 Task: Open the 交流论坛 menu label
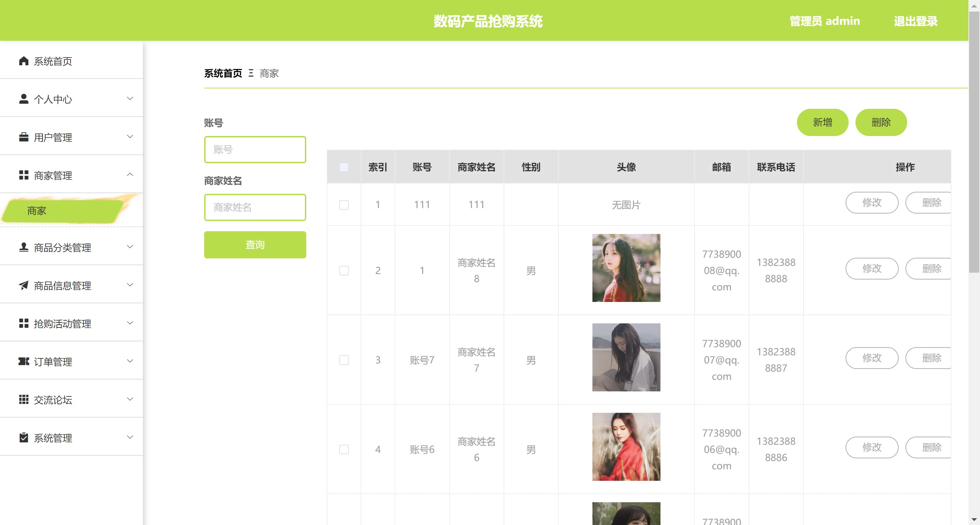tap(53, 400)
